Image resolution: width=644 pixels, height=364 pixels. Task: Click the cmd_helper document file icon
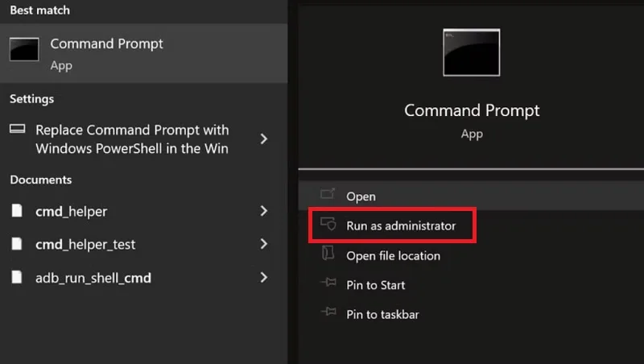point(17,210)
